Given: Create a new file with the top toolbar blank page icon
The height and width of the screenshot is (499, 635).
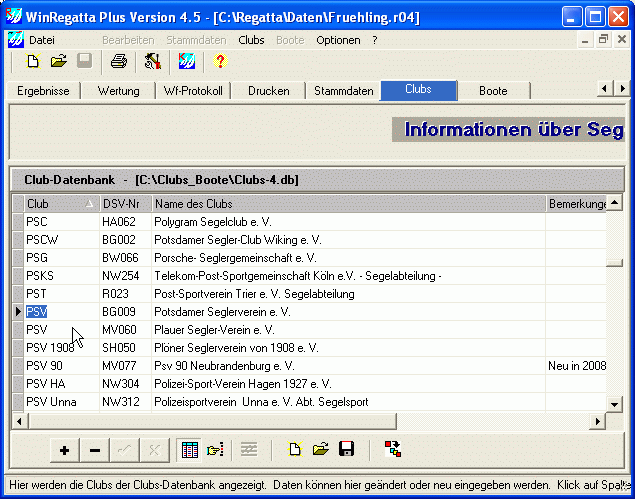Looking at the screenshot, I should 33,62.
